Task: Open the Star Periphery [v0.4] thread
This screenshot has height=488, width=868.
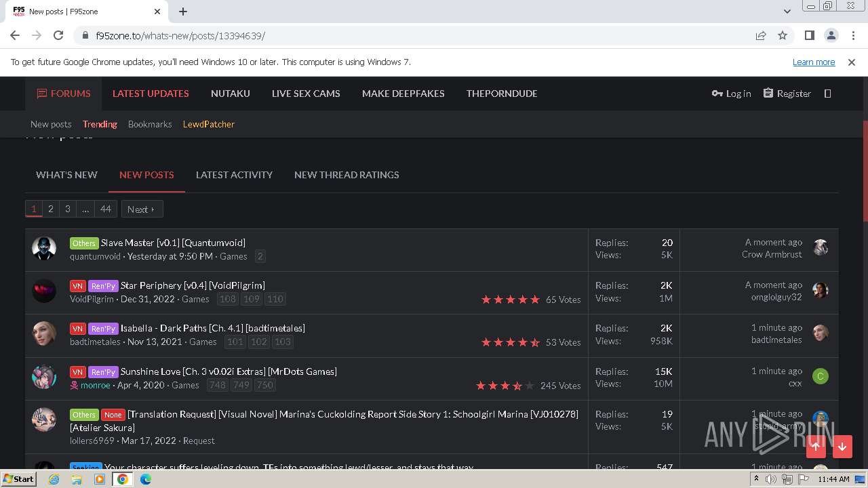Action: coord(193,285)
